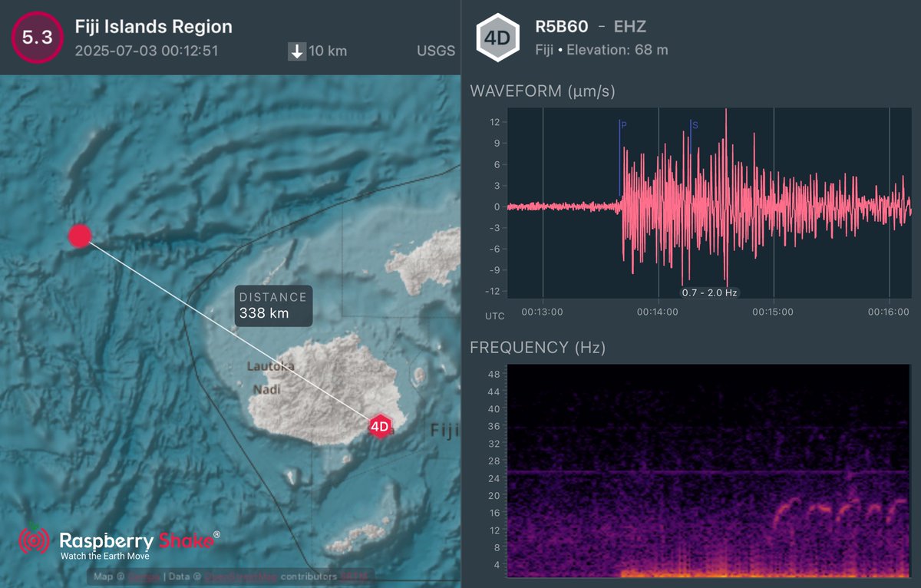Image resolution: width=921 pixels, height=588 pixels.
Task: Click the Nadi map label
Action: tap(266, 390)
